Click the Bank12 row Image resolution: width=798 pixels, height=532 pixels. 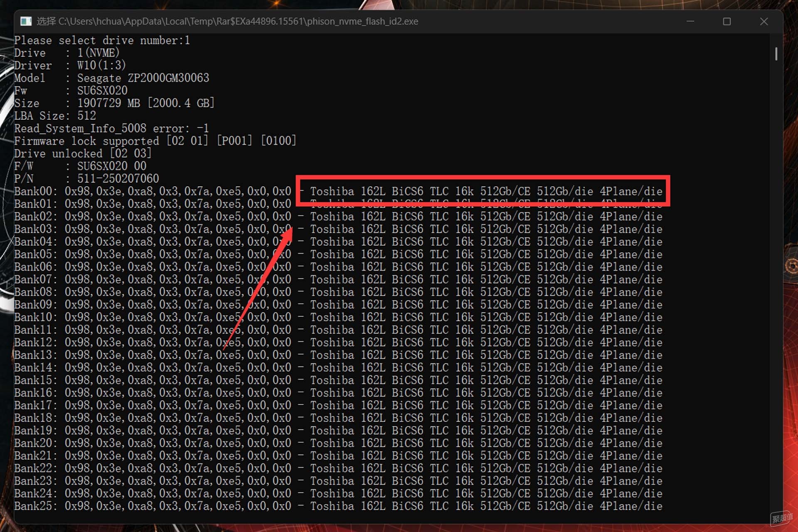[x=338, y=342]
